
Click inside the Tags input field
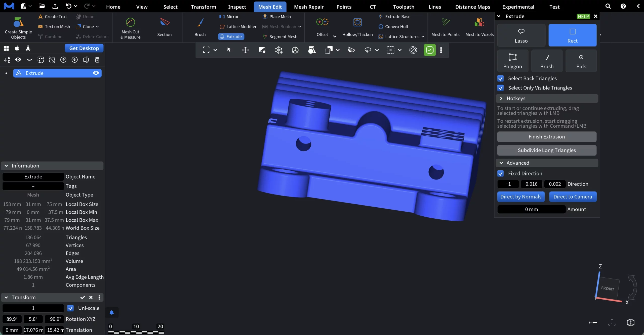33,186
